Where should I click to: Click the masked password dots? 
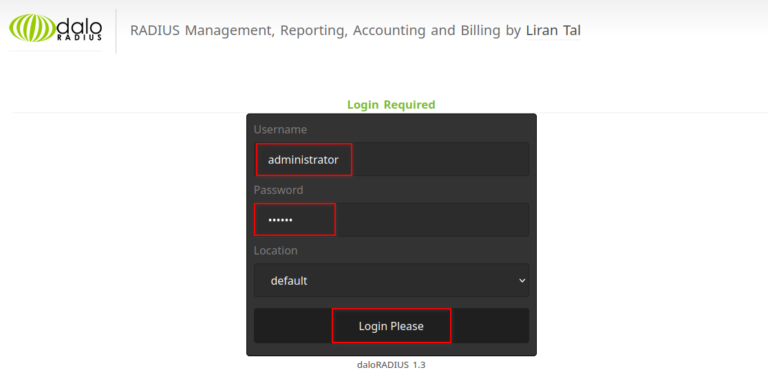(x=280, y=220)
